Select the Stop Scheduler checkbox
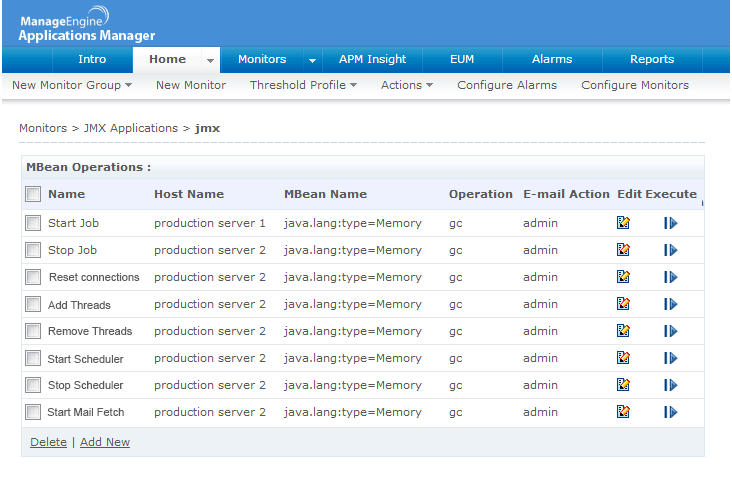Image resolution: width=732 pixels, height=485 pixels. [33, 385]
